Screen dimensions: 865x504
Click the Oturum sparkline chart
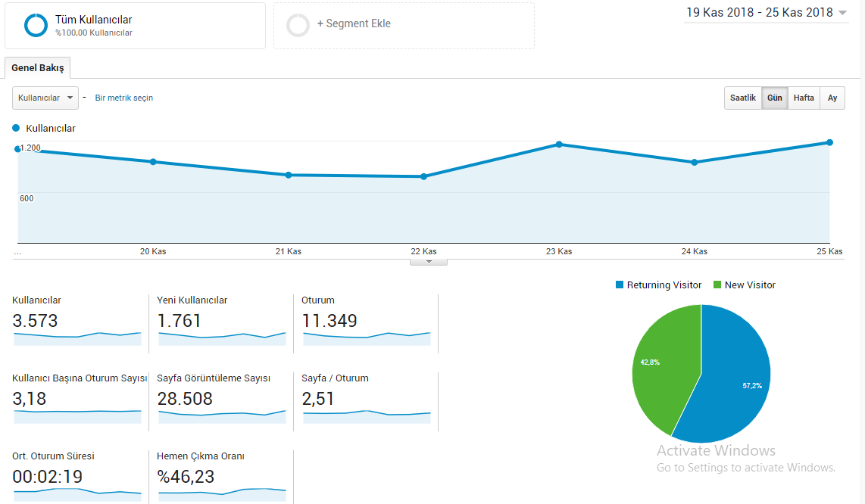(367, 338)
